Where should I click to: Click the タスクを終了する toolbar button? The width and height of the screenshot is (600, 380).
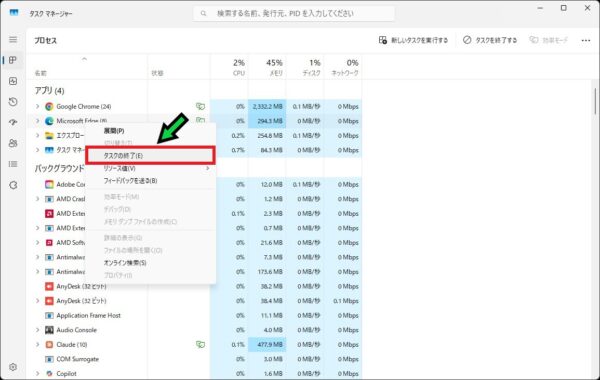pos(490,40)
